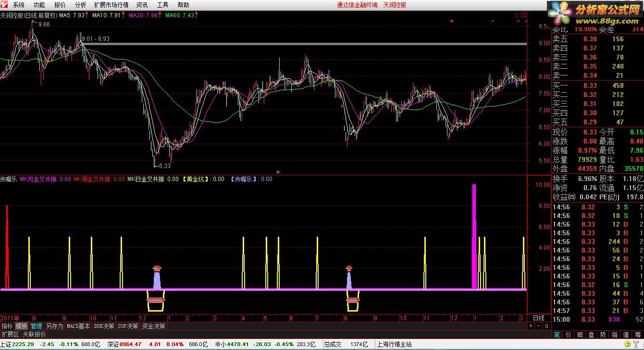Screen dimensions: 644x350
Task: Click the 买五 8.29 order book row
Action: point(597,122)
